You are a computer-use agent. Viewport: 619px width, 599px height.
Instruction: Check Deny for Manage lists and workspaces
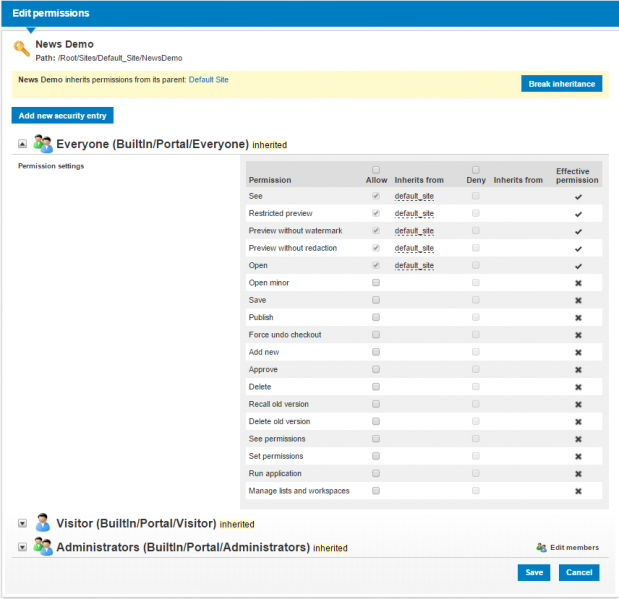tap(476, 490)
